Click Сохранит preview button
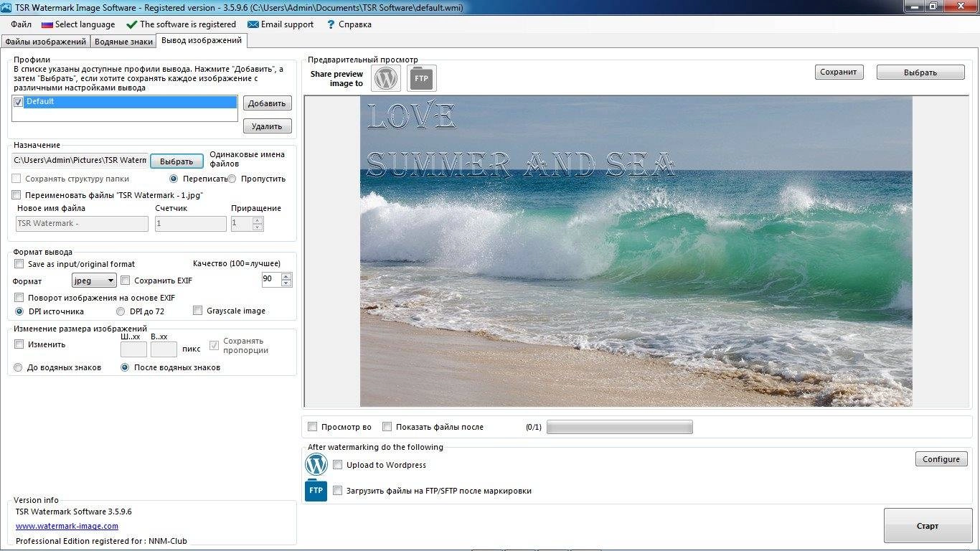Viewport: 980px width, 551px height. (839, 72)
